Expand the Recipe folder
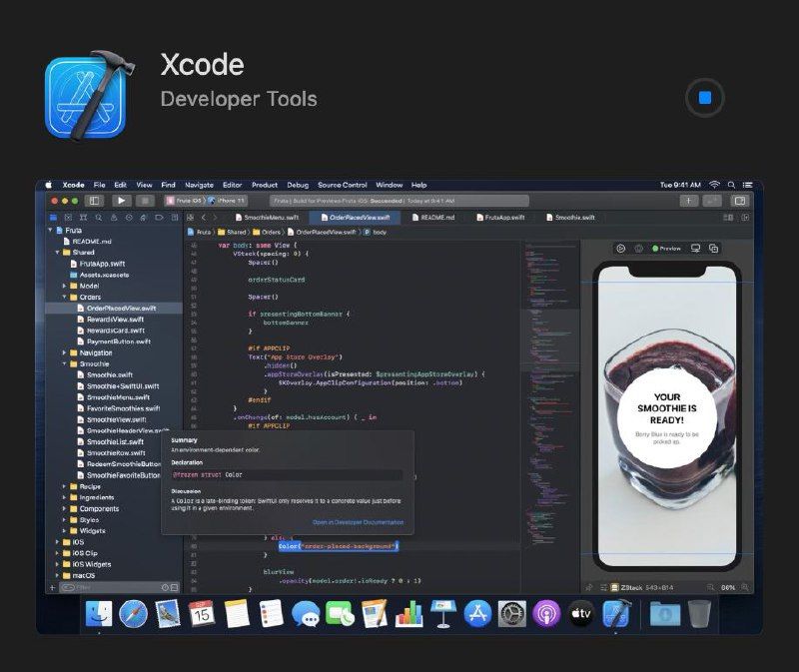This screenshot has width=799, height=672. [64, 486]
